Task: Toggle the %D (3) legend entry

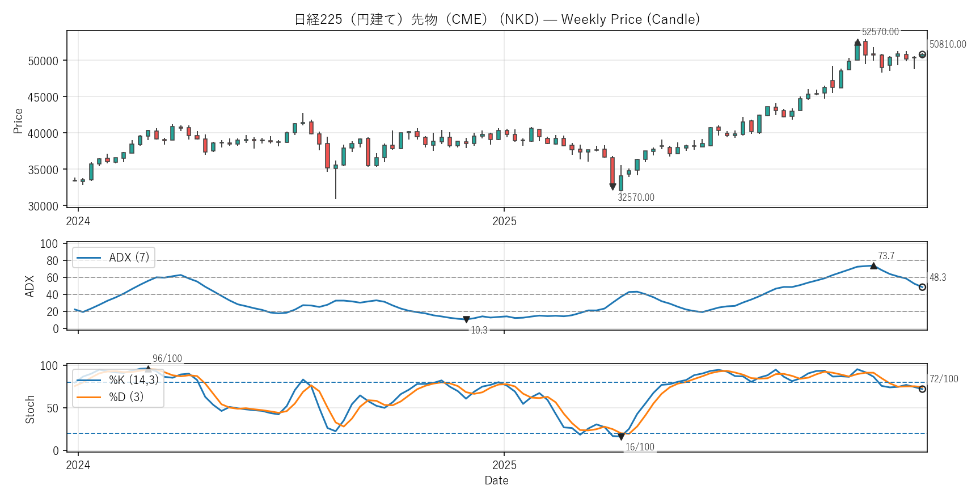Action: coord(126,397)
